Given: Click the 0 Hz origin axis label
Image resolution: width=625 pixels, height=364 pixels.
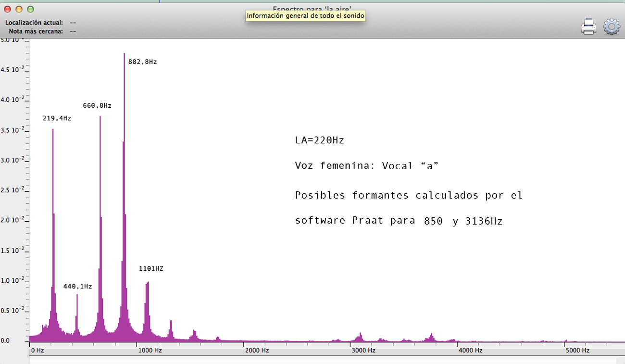Looking at the screenshot, I should [37, 351].
